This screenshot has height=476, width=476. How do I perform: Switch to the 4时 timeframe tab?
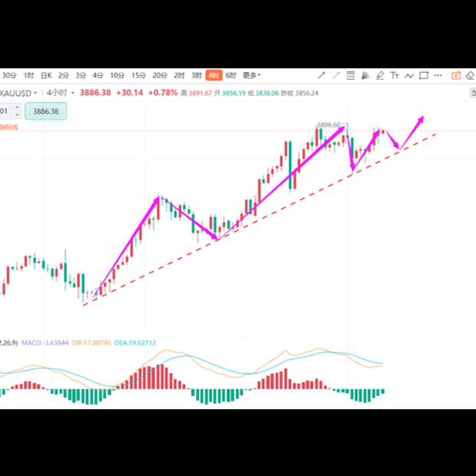213,75
